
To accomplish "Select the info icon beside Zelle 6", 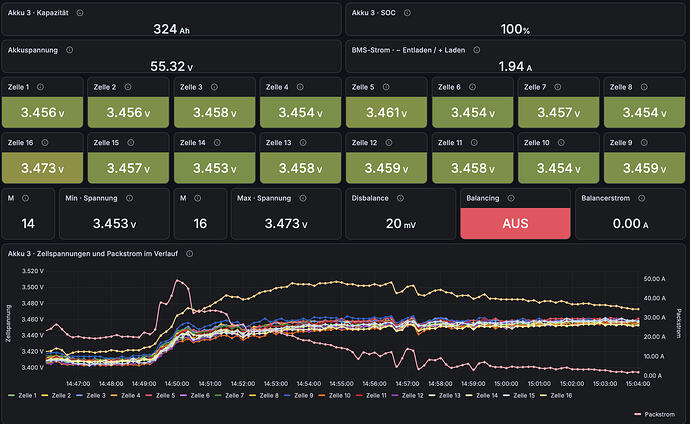I will tap(472, 87).
